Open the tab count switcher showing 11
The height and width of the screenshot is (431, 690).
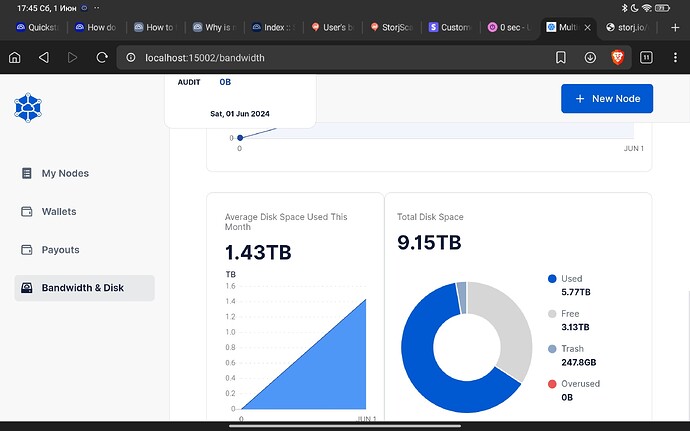coord(647,58)
